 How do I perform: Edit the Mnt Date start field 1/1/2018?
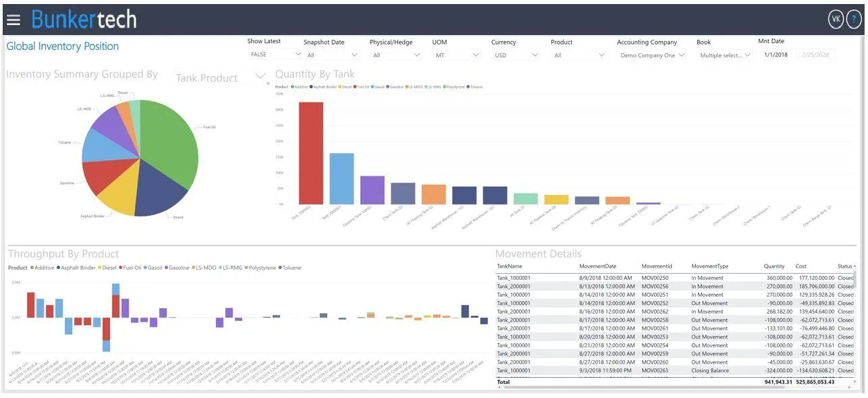click(776, 55)
